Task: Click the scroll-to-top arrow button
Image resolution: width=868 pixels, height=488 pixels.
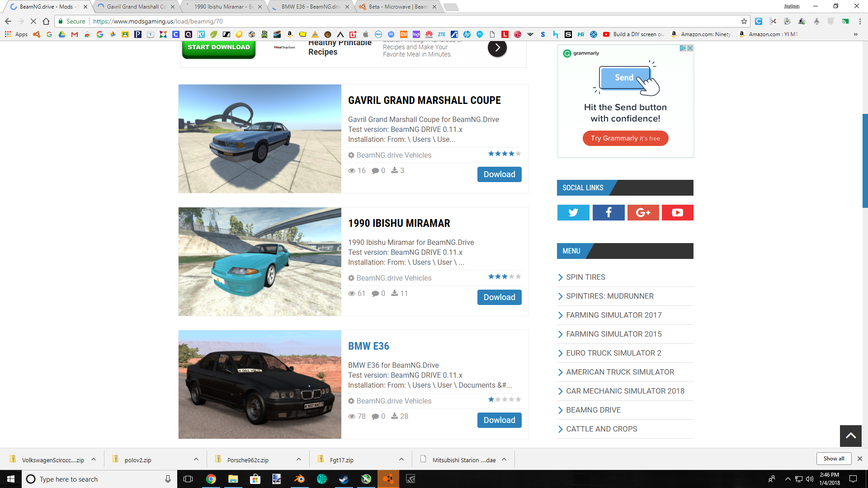Action: click(x=850, y=436)
